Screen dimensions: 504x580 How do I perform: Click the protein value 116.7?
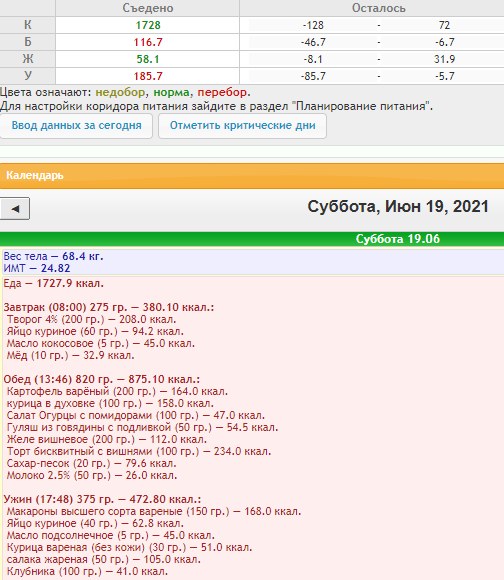pyautogui.click(x=148, y=42)
